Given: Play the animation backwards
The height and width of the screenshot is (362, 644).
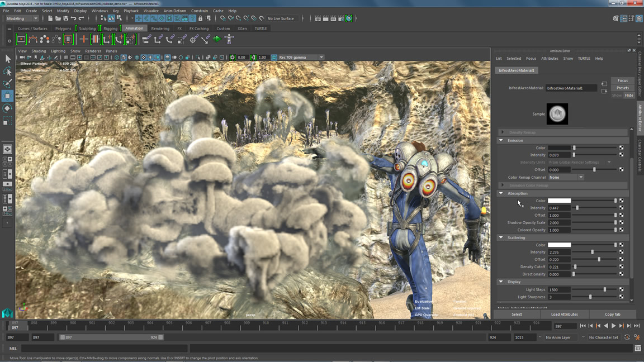Looking at the screenshot, I should [x=606, y=326].
